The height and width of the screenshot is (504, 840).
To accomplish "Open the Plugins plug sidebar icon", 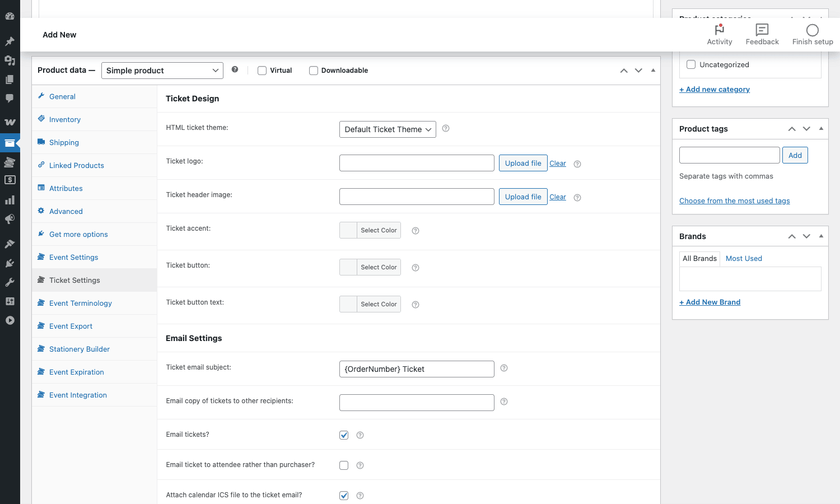I will click(10, 263).
